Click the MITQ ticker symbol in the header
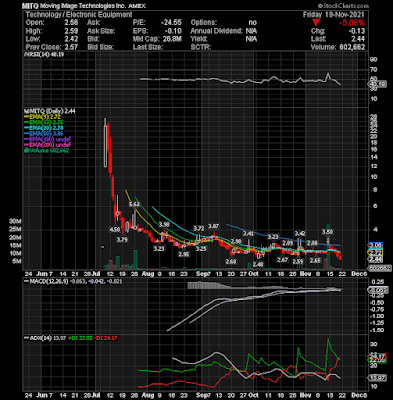 [x=30, y=6]
